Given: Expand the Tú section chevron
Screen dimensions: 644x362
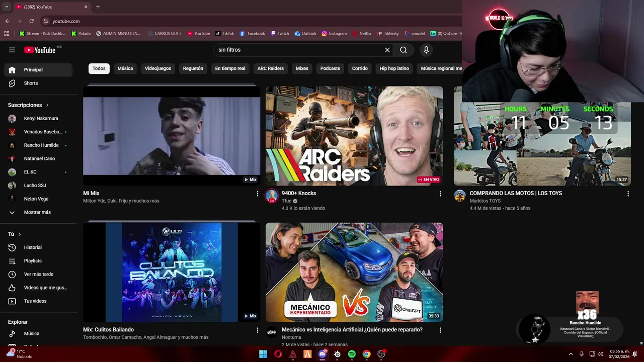Looking at the screenshot, I should click(20, 234).
